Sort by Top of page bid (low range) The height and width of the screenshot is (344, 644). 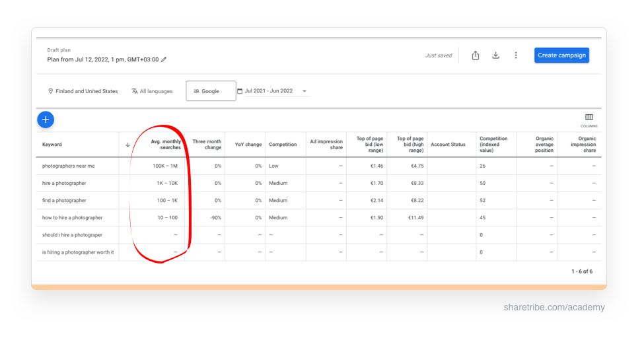coord(370,145)
